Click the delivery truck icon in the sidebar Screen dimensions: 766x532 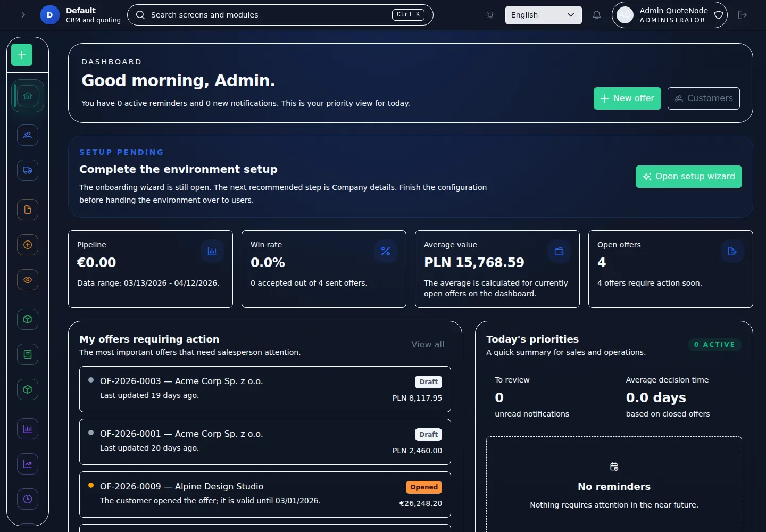pos(27,170)
